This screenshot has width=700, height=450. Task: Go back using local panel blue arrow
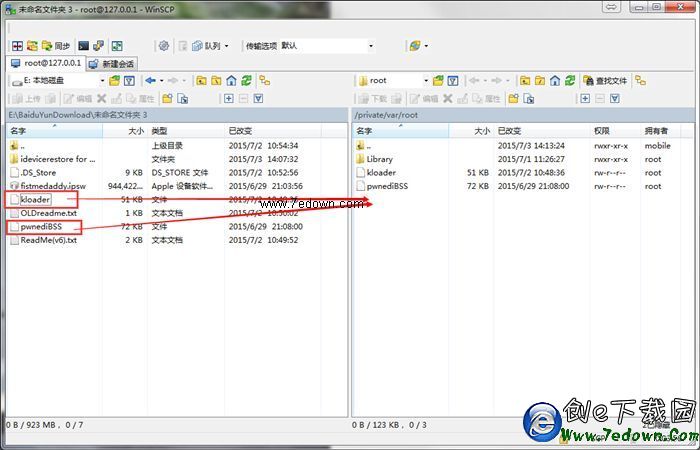pos(150,81)
